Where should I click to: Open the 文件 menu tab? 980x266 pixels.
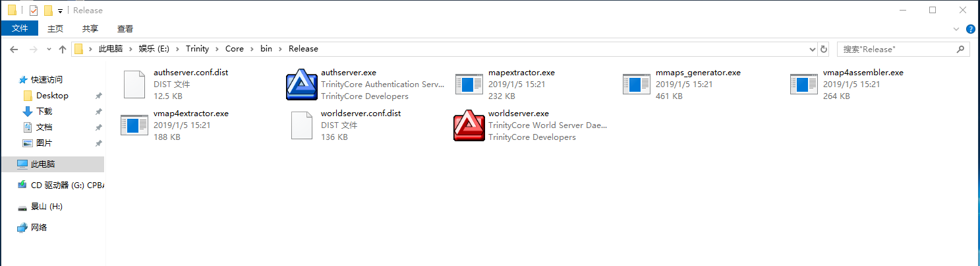coord(20,28)
